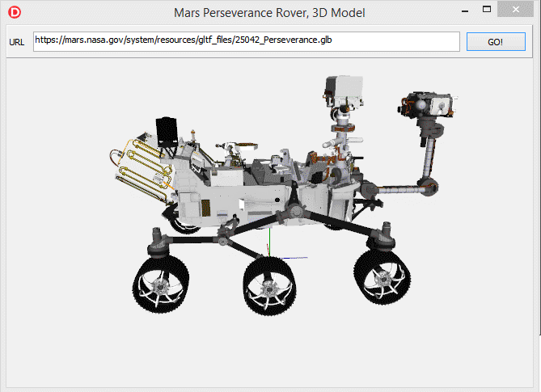Screen dimensions: 541x392
Task: Click the "Mars Perseverance Rover, 3D Model" title text
Action: (269, 13)
